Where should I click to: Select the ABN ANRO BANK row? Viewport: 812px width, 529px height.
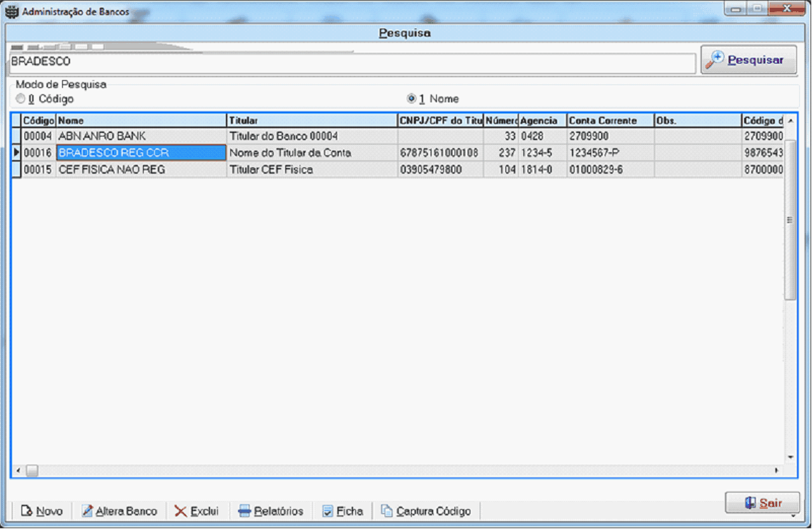pyautogui.click(x=141, y=136)
